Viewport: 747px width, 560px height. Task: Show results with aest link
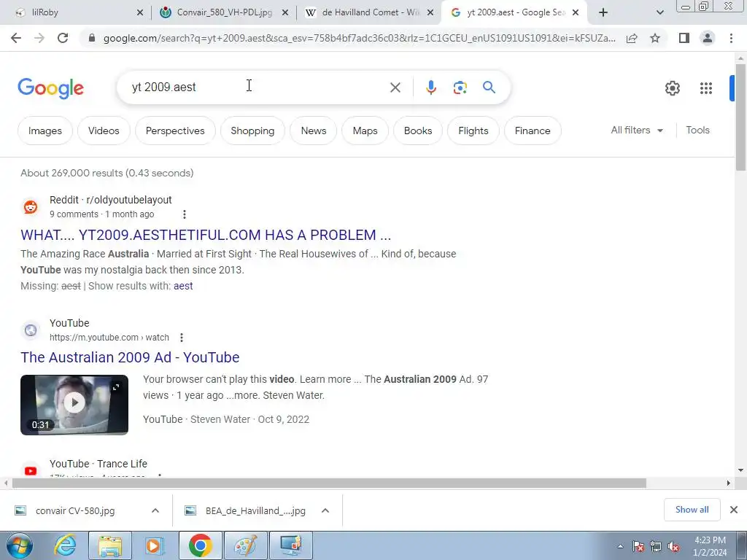(x=183, y=286)
